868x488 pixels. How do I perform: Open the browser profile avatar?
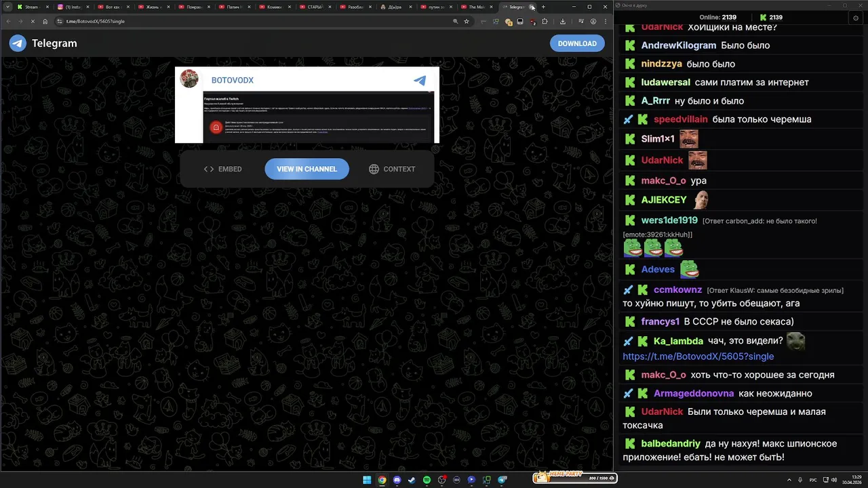(593, 21)
